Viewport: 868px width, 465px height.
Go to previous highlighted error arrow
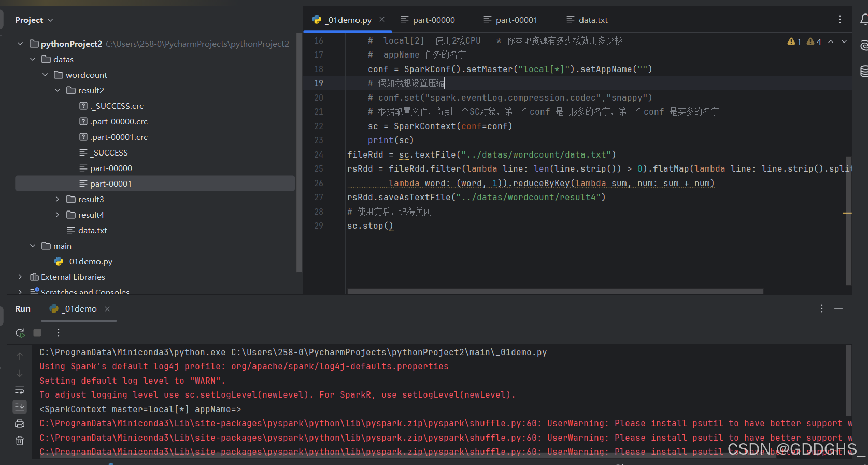pyautogui.click(x=831, y=41)
